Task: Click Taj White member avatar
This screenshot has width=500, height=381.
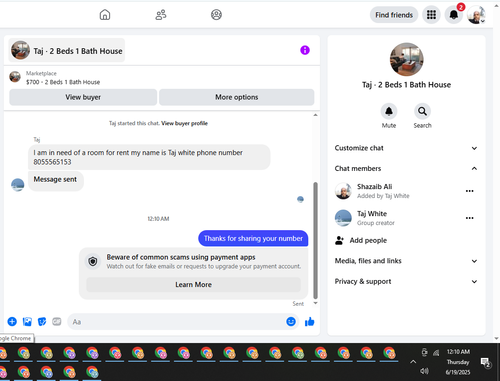Action: pyautogui.click(x=343, y=218)
